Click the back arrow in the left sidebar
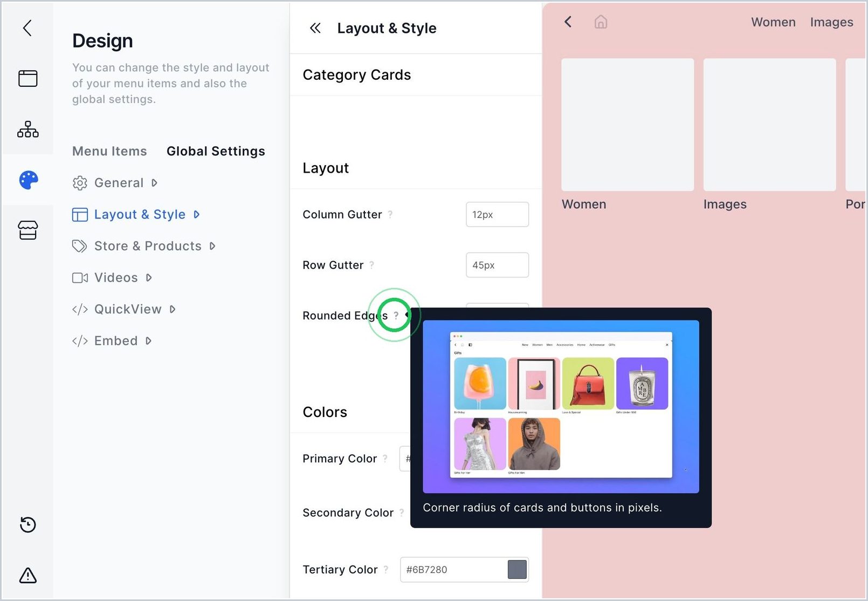Viewport: 868px width, 601px height. [x=27, y=28]
